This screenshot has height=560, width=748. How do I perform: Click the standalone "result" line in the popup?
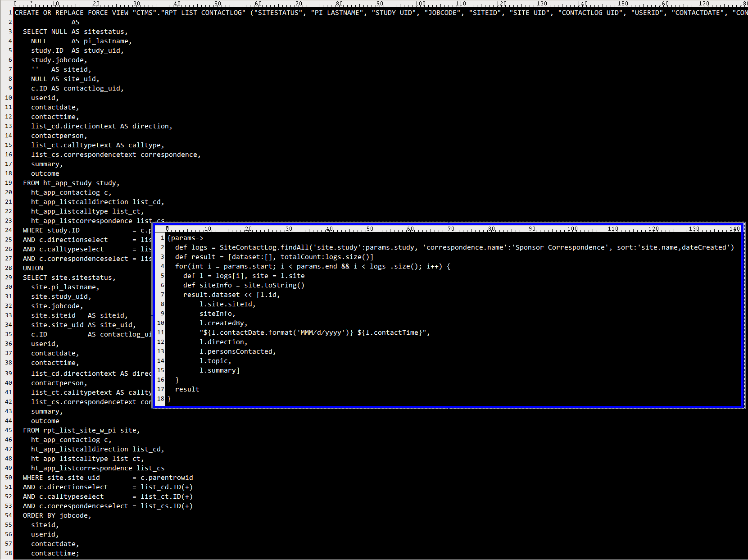187,389
